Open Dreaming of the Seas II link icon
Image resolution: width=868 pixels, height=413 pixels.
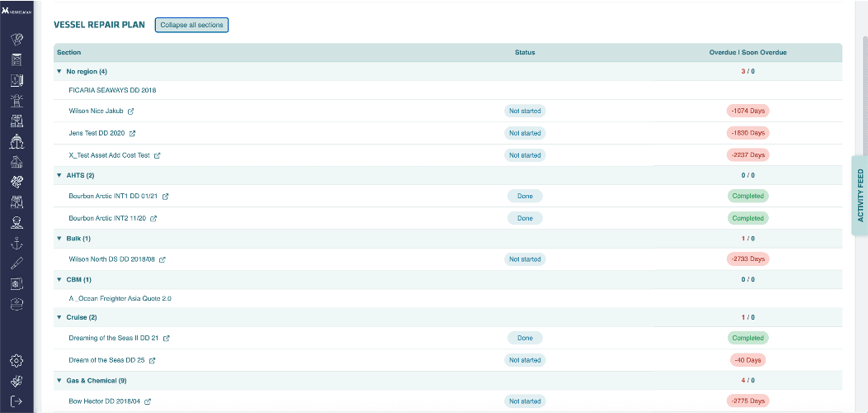coord(166,338)
